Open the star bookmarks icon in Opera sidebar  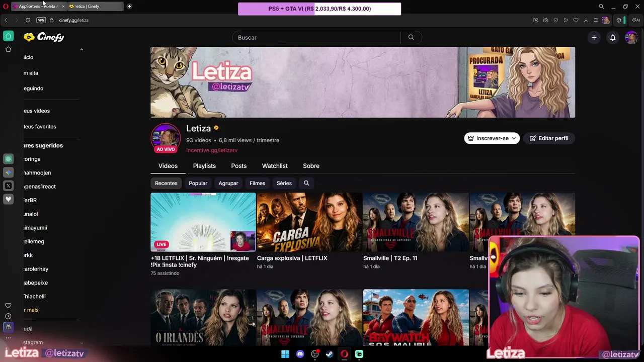(8, 49)
